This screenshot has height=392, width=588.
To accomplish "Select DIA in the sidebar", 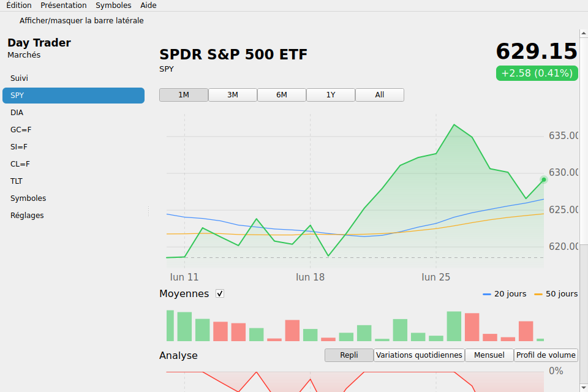I will pos(73,113).
